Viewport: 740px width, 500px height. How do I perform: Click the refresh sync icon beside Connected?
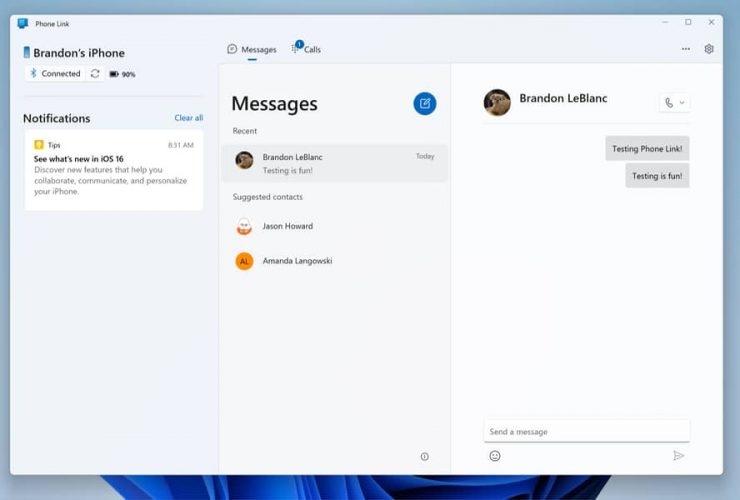point(95,74)
